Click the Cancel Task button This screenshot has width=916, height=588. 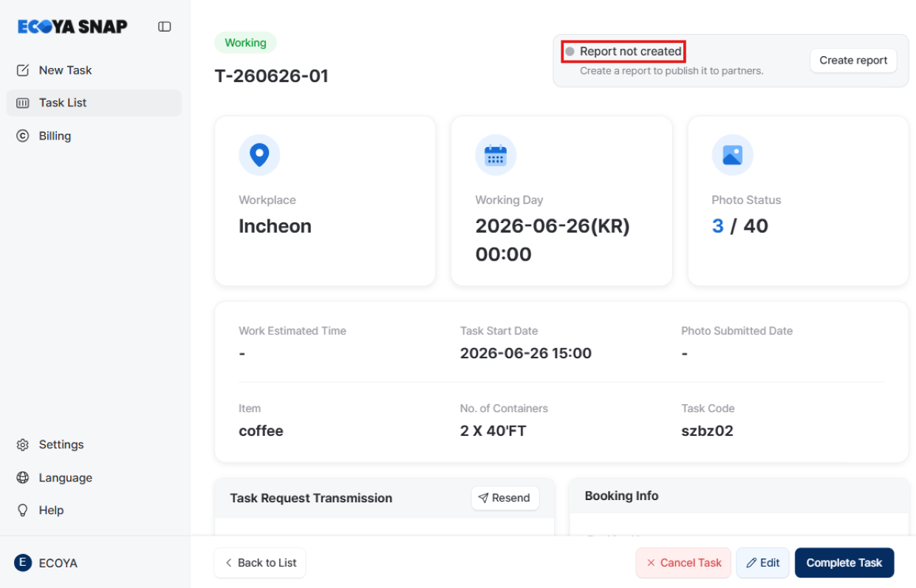click(x=683, y=563)
